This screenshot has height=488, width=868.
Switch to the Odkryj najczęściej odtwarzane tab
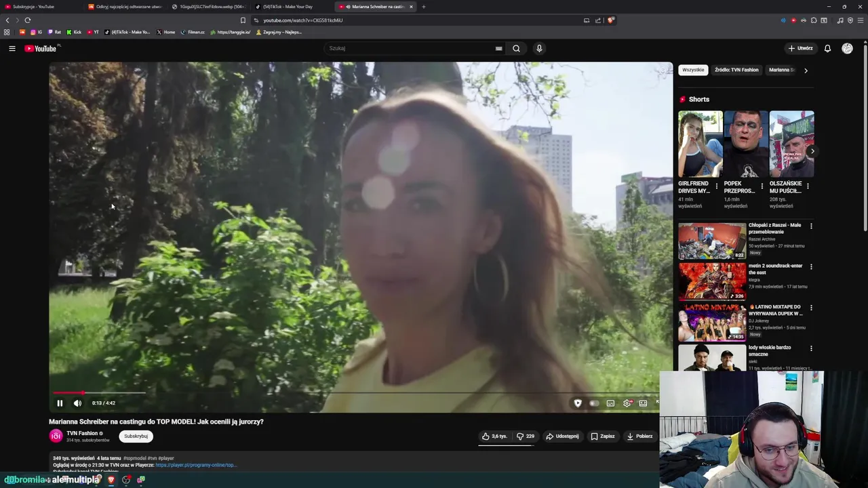(125, 7)
